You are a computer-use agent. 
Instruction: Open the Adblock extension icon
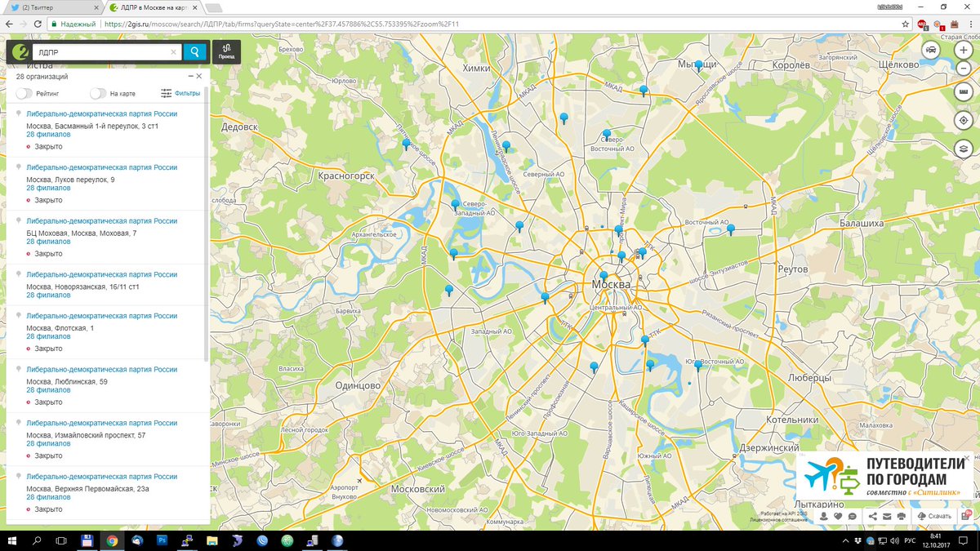point(922,24)
